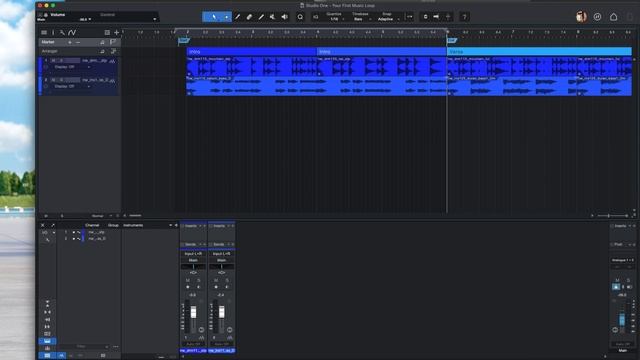Mute channel 1 in the mixer
The height and width of the screenshot is (360, 640).
pyautogui.click(x=188, y=280)
